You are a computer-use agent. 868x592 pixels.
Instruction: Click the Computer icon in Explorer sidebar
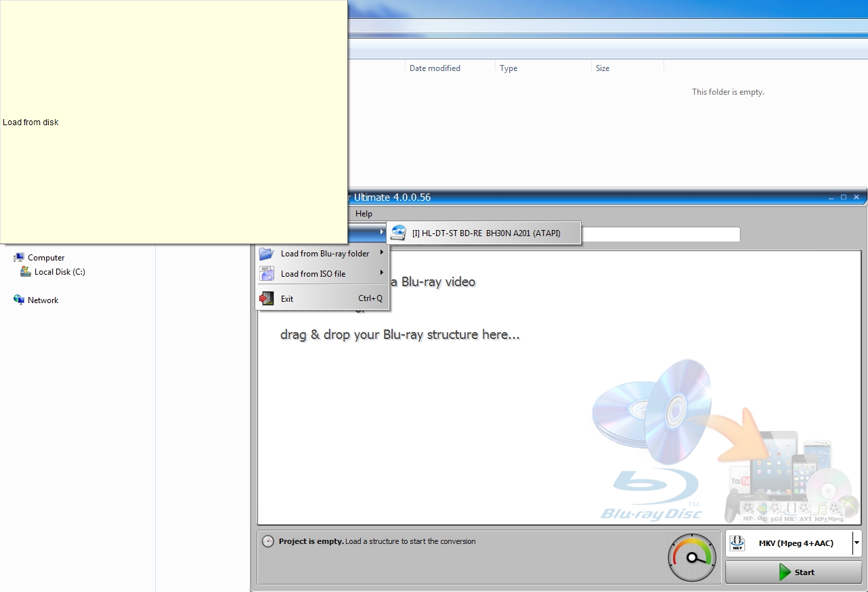click(19, 258)
